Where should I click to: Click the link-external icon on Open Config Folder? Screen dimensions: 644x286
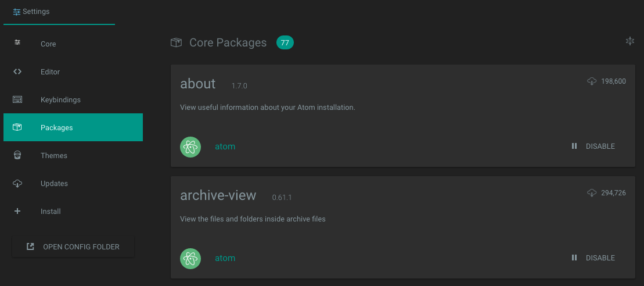point(30,246)
